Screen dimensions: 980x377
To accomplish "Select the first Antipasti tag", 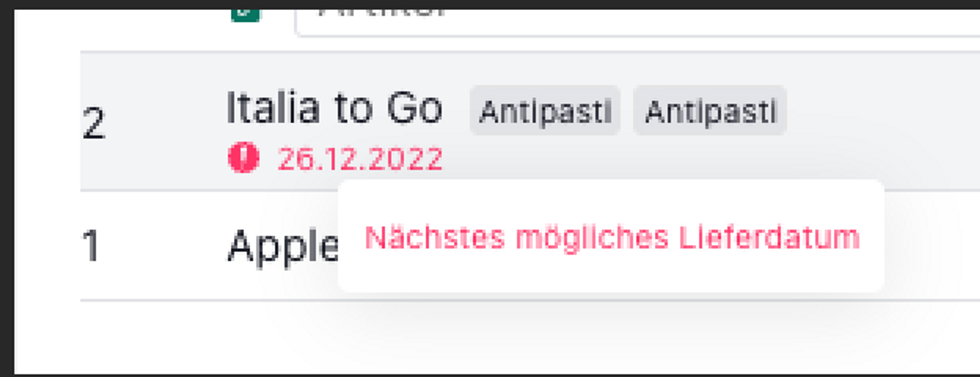I will (545, 111).
